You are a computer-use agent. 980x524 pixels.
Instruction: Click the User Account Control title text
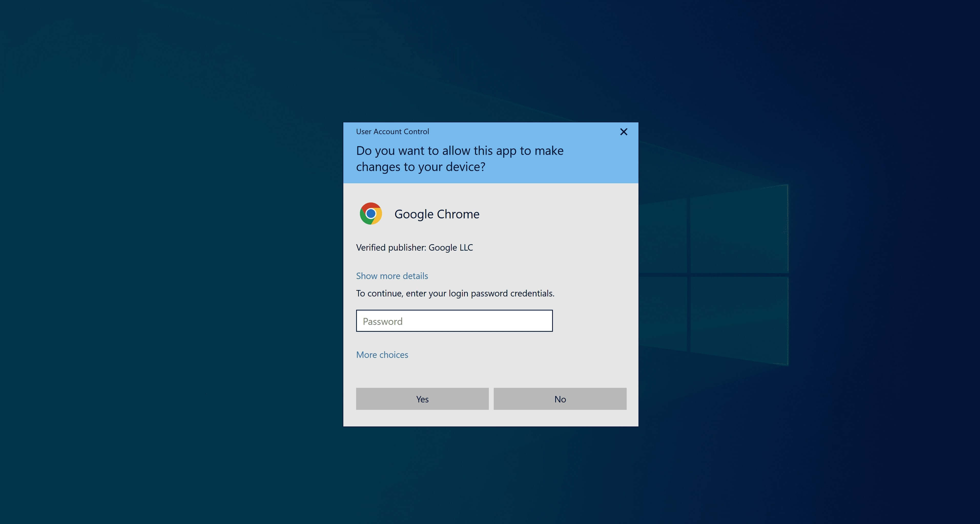pos(392,132)
